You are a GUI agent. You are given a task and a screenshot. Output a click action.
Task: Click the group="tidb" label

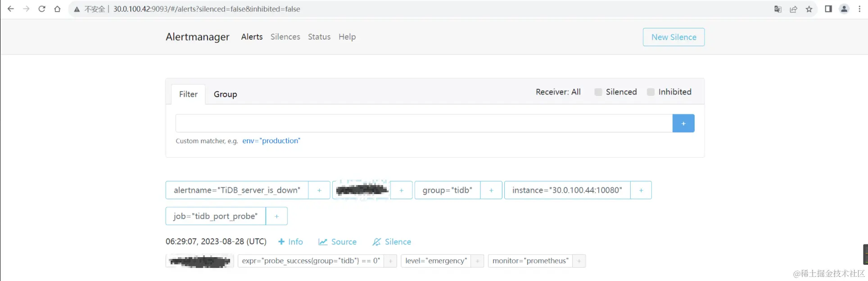448,190
